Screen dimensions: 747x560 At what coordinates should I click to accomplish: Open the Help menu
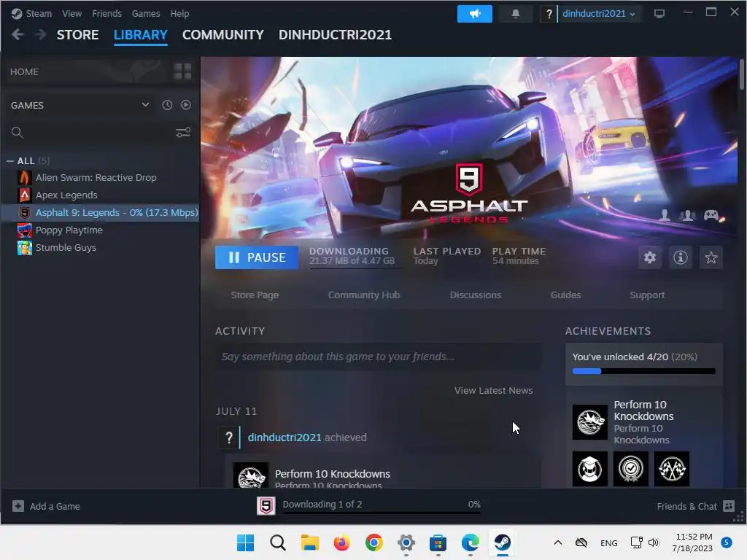[179, 14]
